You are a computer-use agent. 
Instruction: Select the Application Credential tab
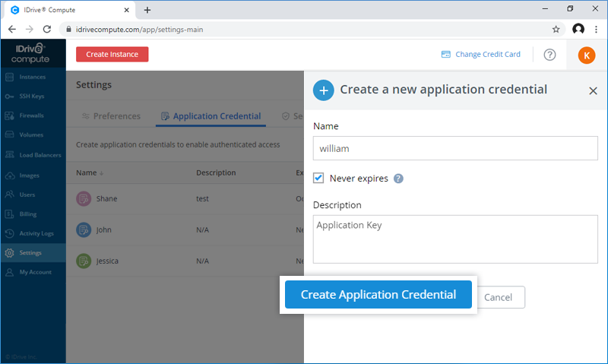[211, 116]
